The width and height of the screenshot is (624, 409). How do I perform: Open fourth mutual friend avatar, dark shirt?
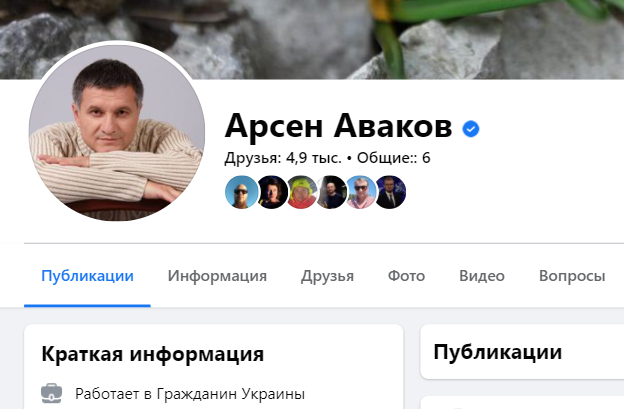click(332, 192)
